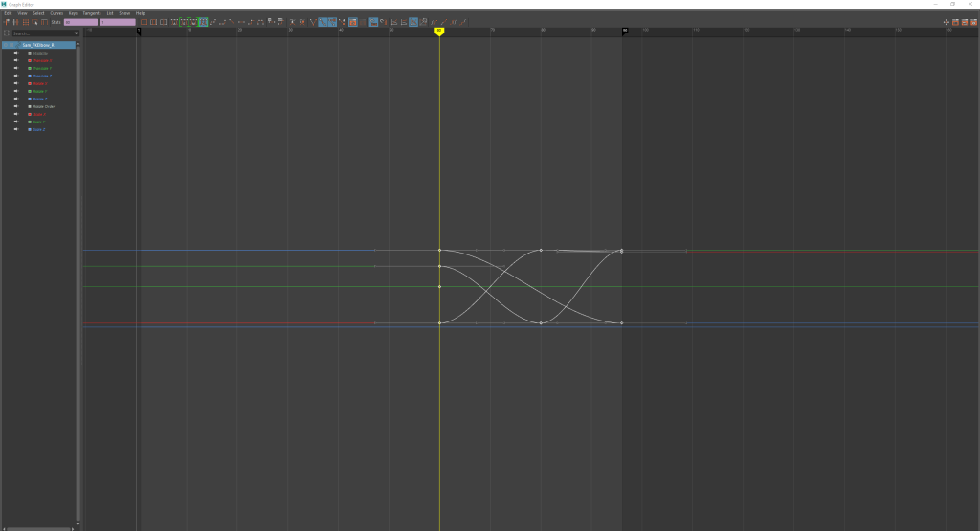Click the second Stats value field

tap(118, 22)
